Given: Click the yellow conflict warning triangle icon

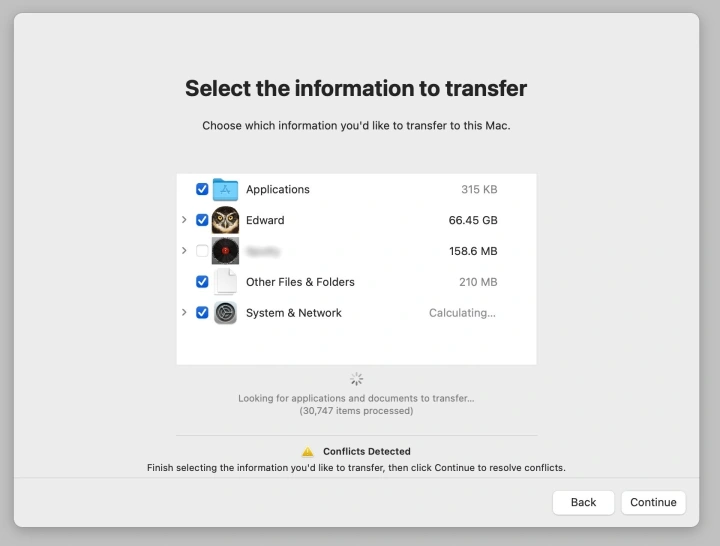Looking at the screenshot, I should [308, 452].
